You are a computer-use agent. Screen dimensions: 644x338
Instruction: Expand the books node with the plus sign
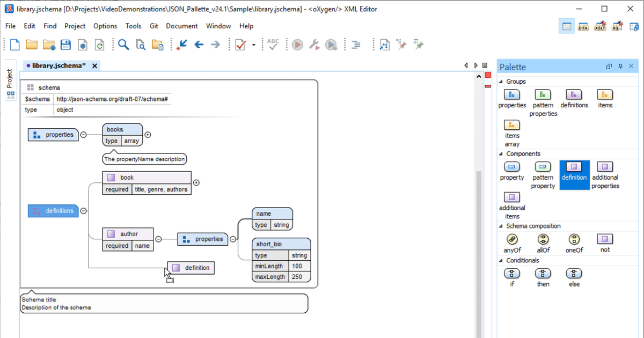[148, 135]
